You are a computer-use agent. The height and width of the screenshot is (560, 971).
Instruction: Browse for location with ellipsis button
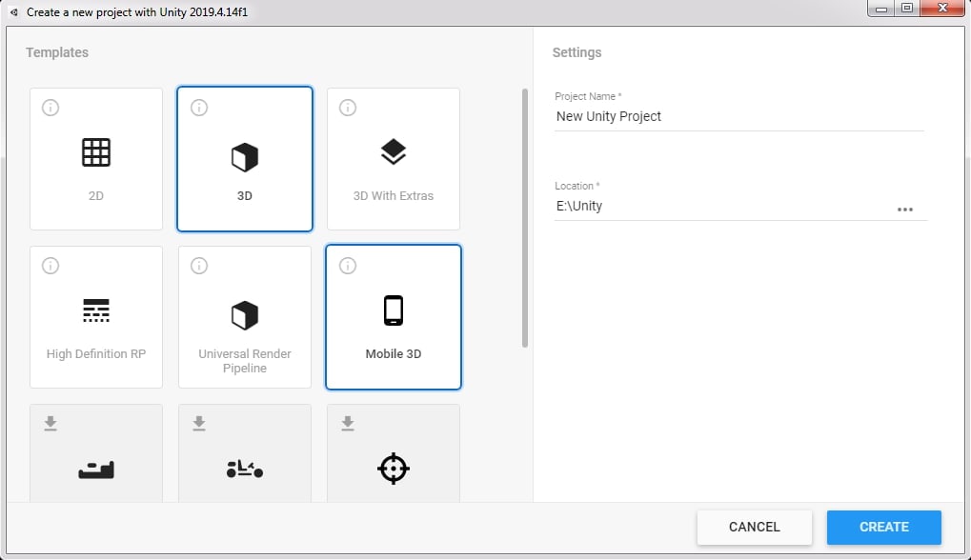click(x=905, y=210)
